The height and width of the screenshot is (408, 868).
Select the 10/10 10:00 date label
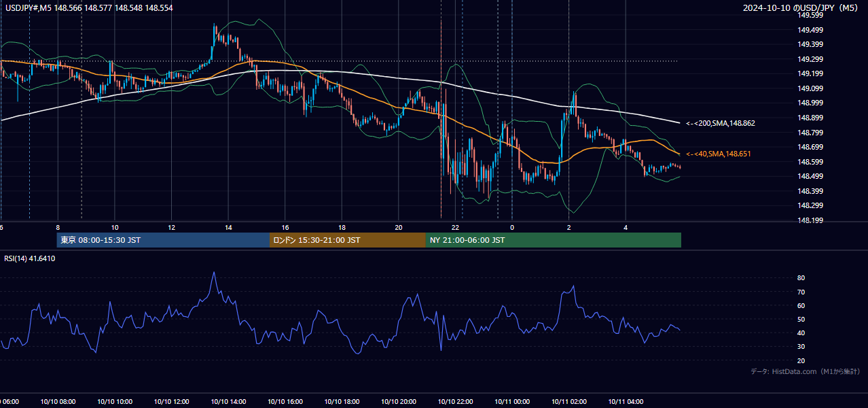click(114, 402)
